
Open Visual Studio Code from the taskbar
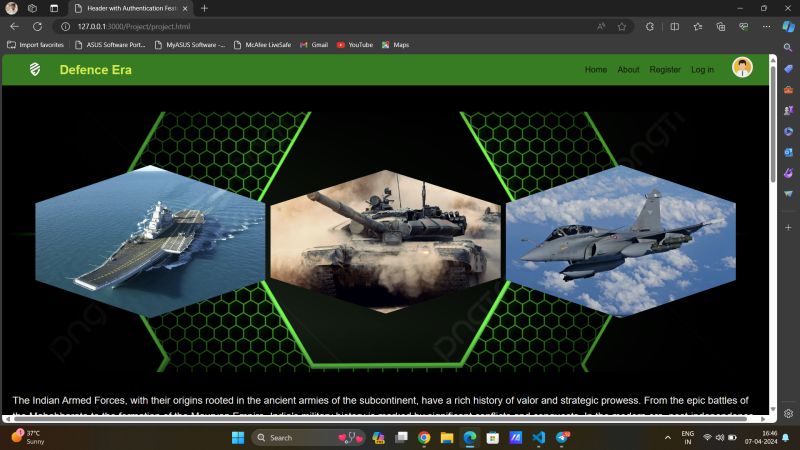[x=538, y=438]
